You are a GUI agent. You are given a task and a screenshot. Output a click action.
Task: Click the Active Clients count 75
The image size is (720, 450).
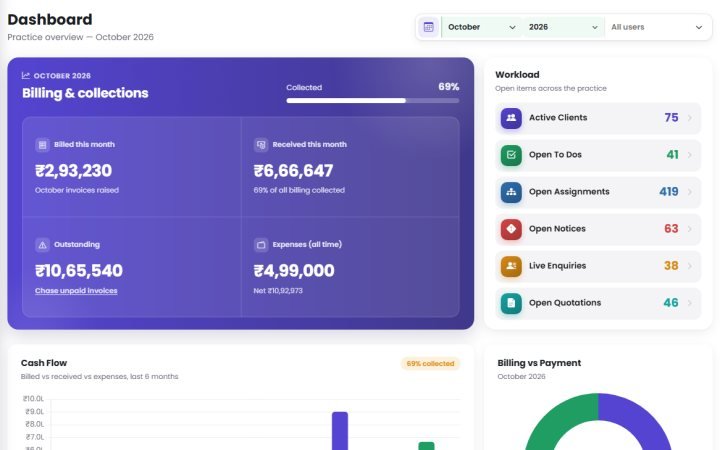[x=671, y=118]
